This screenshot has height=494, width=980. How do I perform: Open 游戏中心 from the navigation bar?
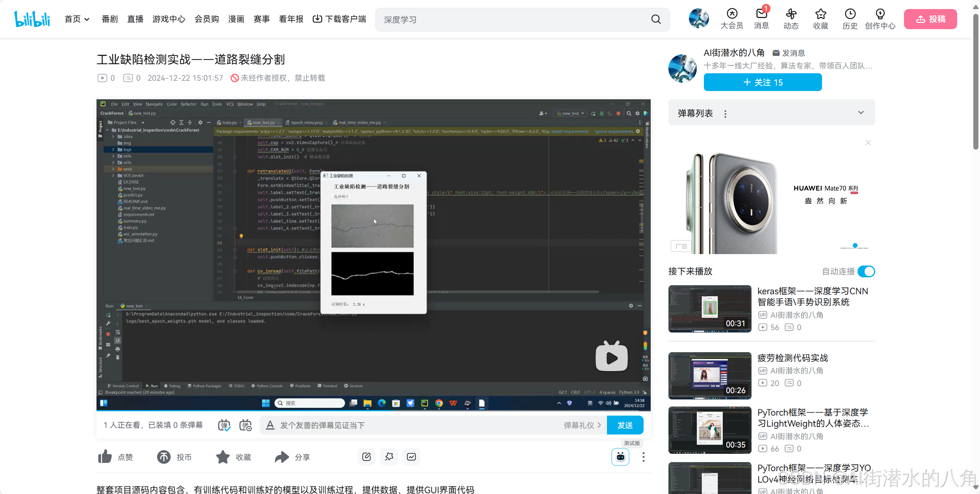click(x=169, y=19)
